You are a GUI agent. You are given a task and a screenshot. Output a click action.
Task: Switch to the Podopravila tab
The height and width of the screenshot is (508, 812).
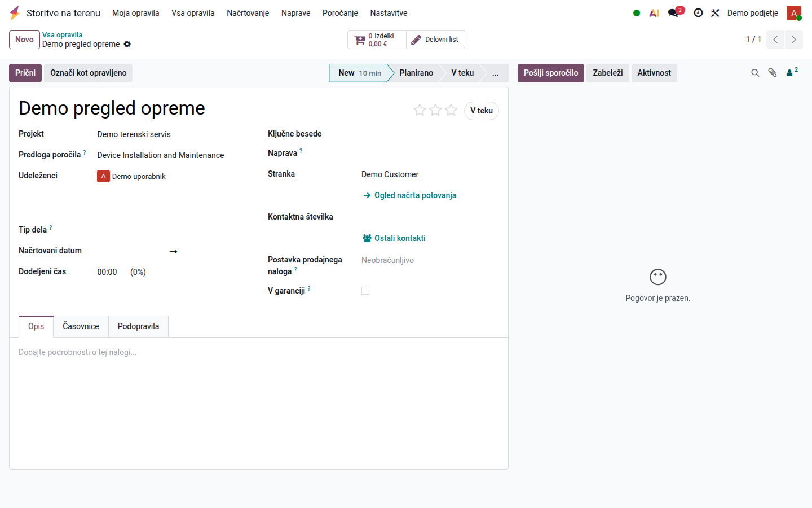[x=138, y=326]
